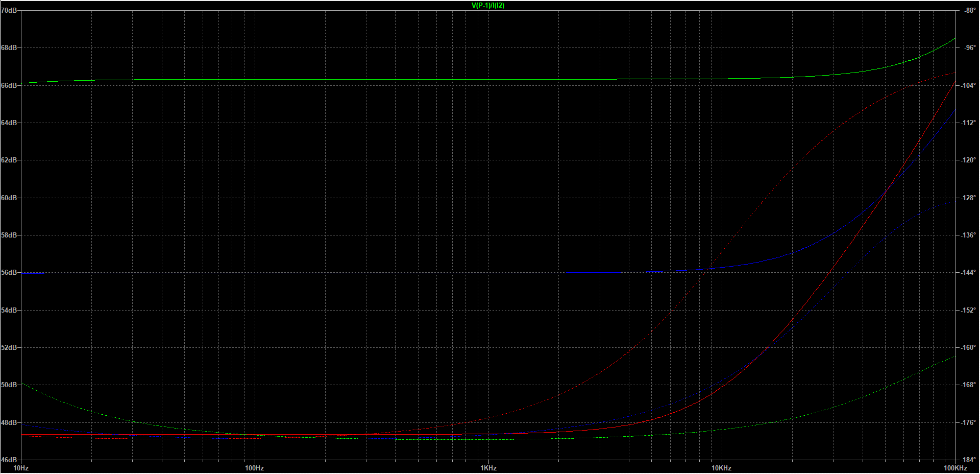Click the 60dB left axis label
The height and width of the screenshot is (474, 980).
click(9, 198)
